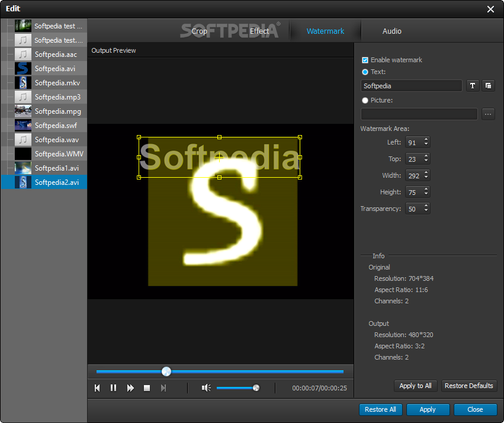
Task: Close the Edit dialog via Close button
Action: tap(475, 409)
